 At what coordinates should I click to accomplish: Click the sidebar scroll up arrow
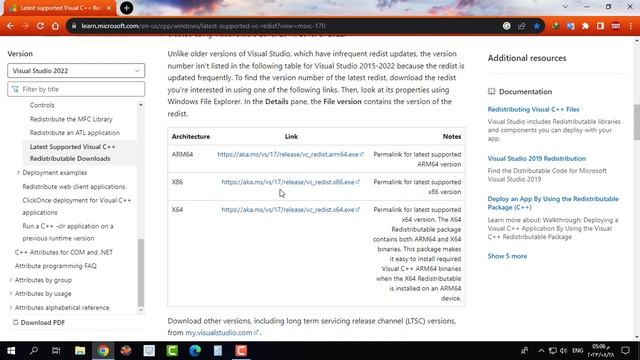tap(141, 105)
